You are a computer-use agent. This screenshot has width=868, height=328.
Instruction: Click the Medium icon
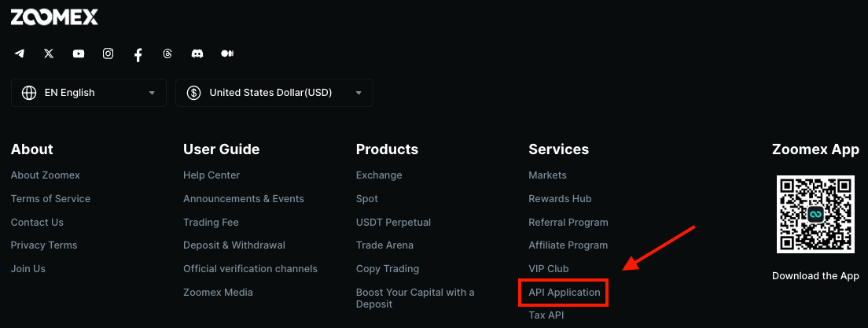(227, 53)
